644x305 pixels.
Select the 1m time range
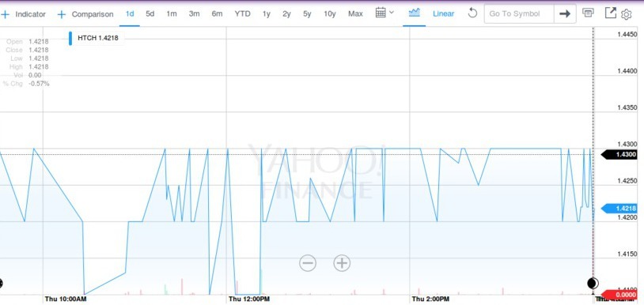pyautogui.click(x=171, y=14)
